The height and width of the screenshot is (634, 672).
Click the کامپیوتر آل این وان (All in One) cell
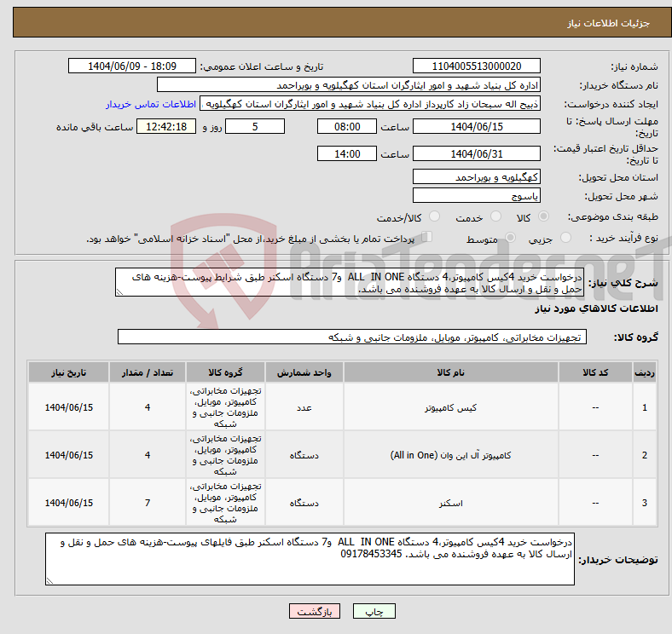451,455
